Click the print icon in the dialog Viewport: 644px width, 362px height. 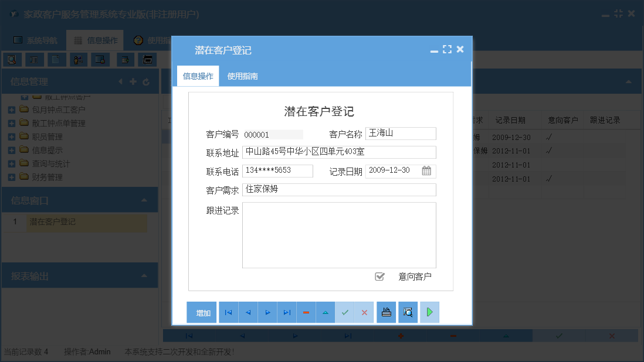[x=386, y=312]
